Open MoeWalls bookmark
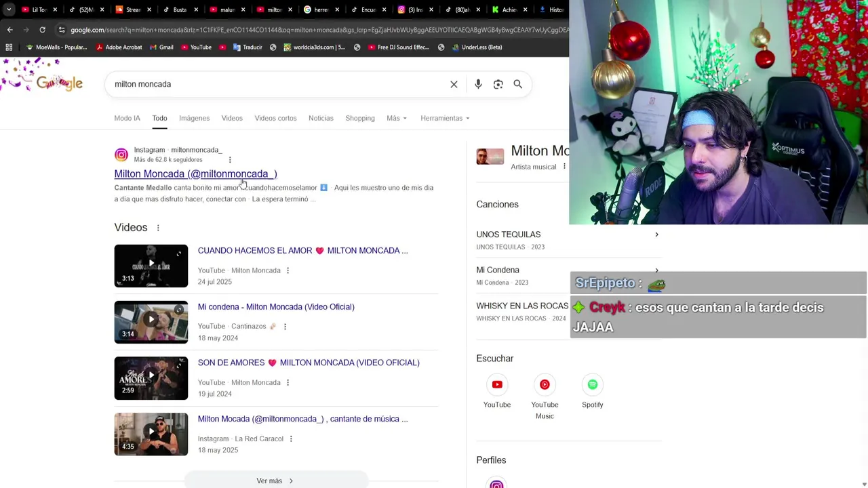 [x=56, y=47]
